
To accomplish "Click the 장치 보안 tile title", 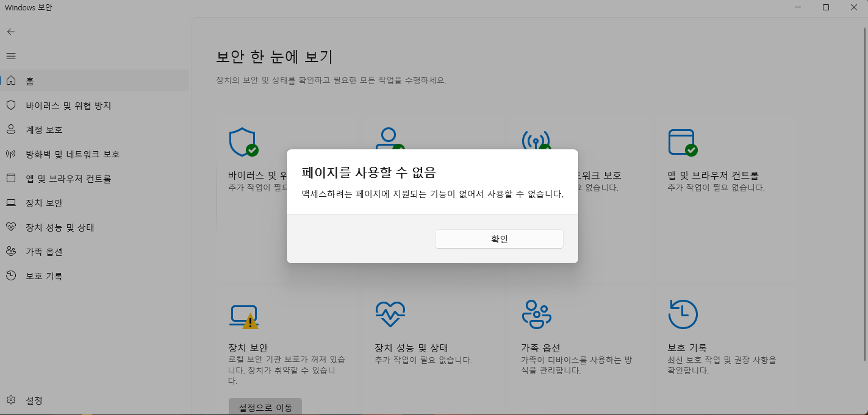I will (x=248, y=347).
